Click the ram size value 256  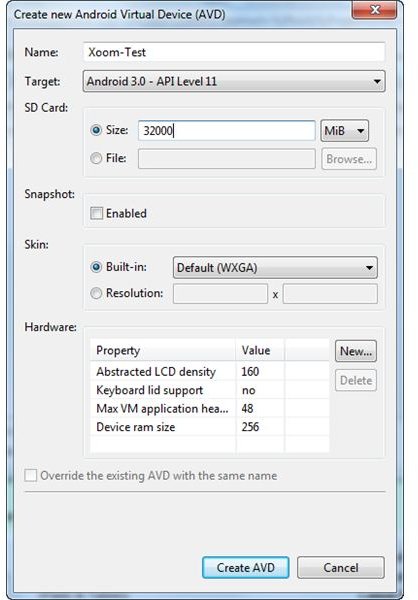tap(250, 427)
